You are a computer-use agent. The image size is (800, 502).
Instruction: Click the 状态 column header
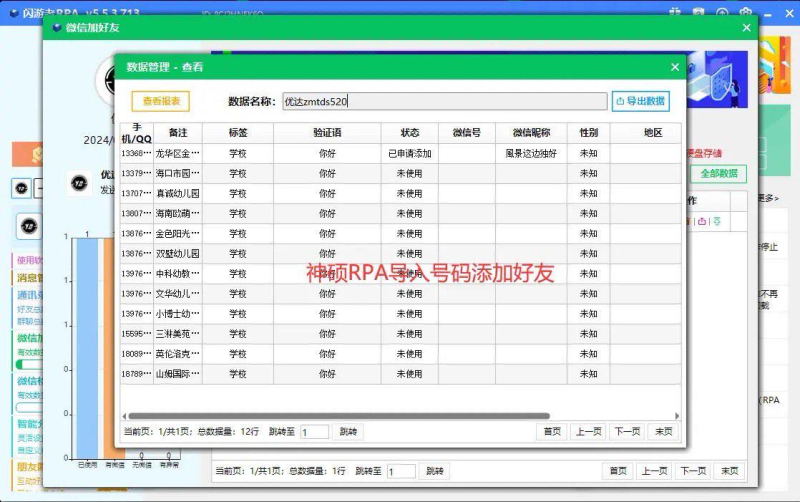[x=410, y=133]
